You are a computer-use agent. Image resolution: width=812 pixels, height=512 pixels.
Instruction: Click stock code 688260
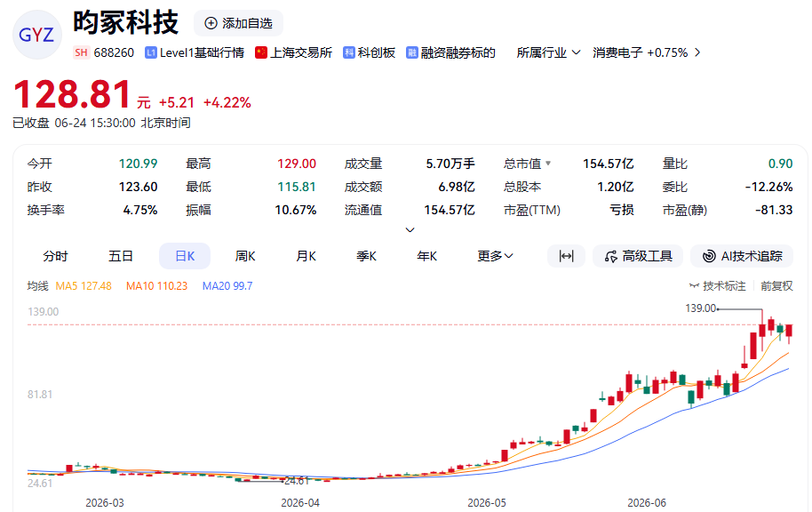point(114,52)
